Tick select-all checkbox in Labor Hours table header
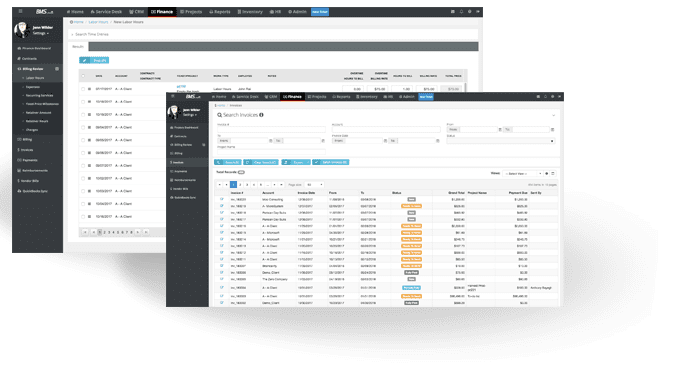 click(x=83, y=76)
